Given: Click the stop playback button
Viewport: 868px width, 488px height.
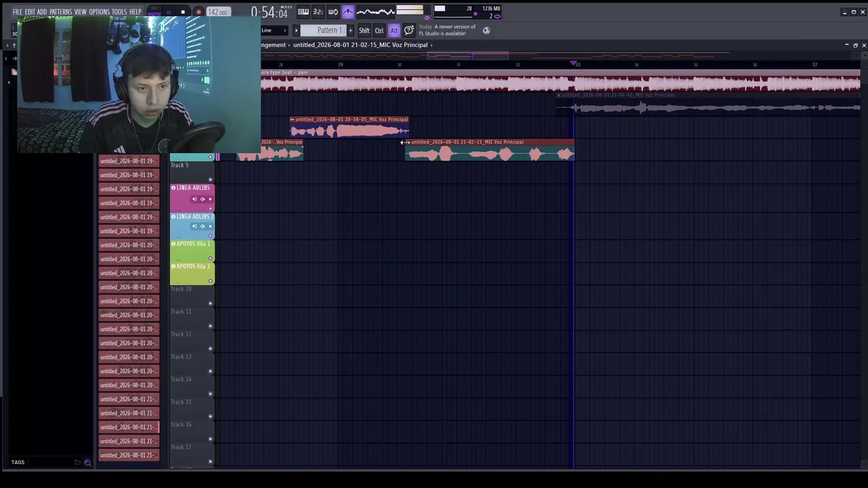Looking at the screenshot, I should 183,12.
